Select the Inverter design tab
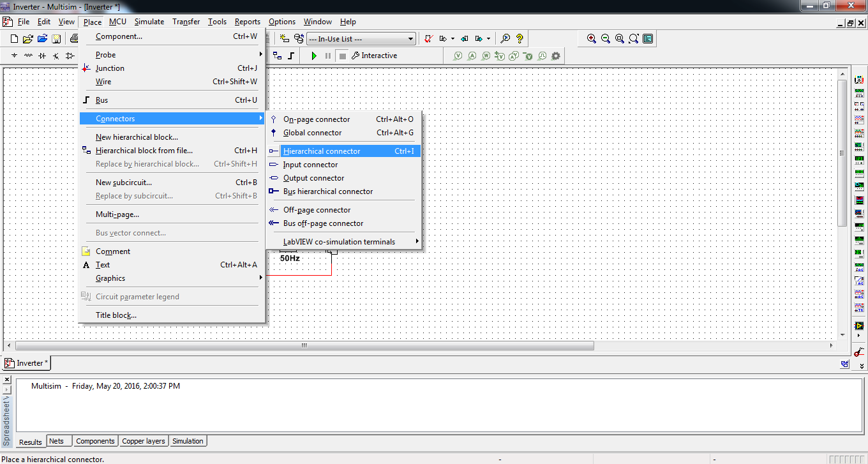 (x=27, y=363)
